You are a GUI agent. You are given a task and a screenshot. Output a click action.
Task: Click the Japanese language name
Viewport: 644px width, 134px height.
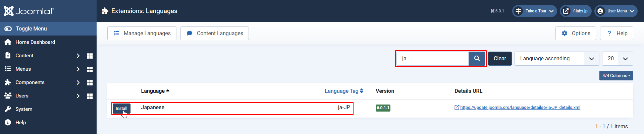coord(153,108)
